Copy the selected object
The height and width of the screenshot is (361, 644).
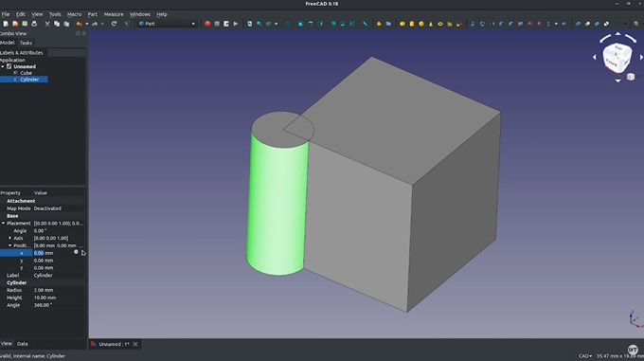tap(57, 24)
